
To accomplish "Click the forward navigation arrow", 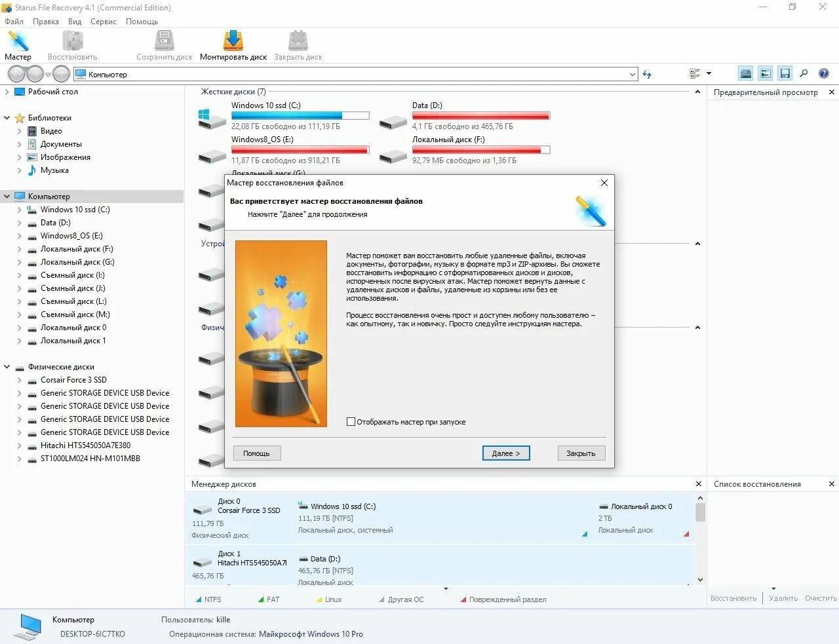I will click(x=35, y=74).
